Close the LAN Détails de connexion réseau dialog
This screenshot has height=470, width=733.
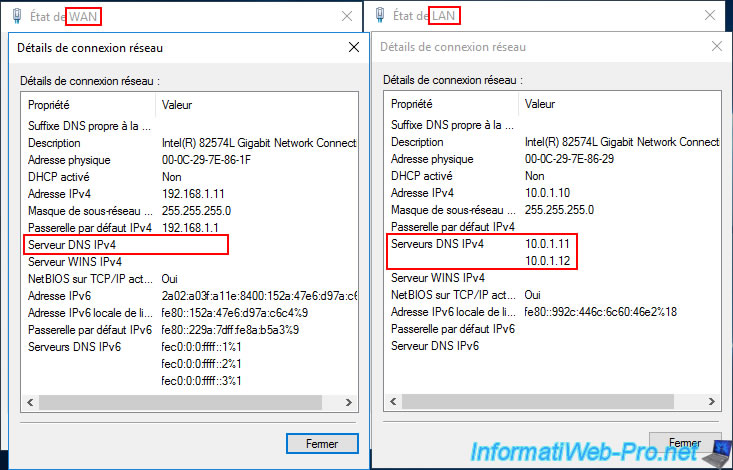point(715,46)
